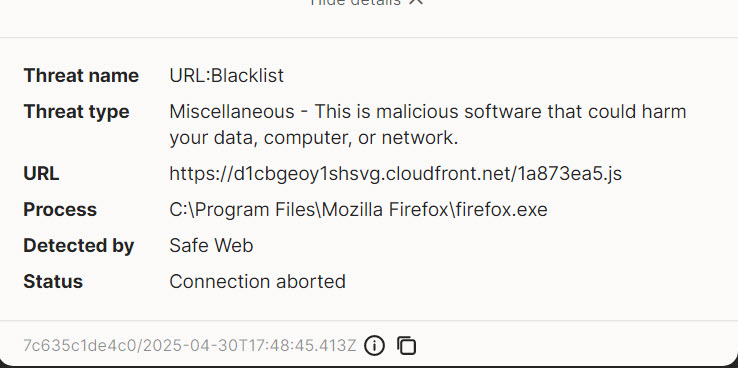Screen dimensions: 738x368
Task: Click the URL field label
Action: pos(41,174)
